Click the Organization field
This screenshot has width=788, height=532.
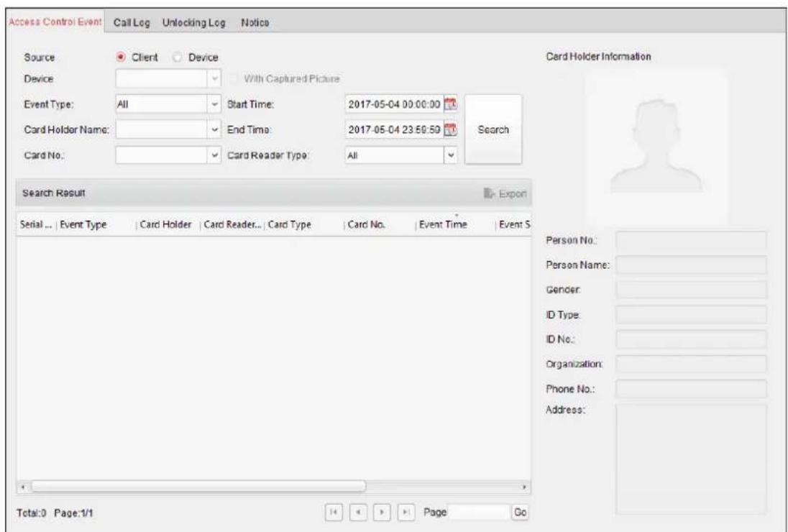click(x=691, y=364)
